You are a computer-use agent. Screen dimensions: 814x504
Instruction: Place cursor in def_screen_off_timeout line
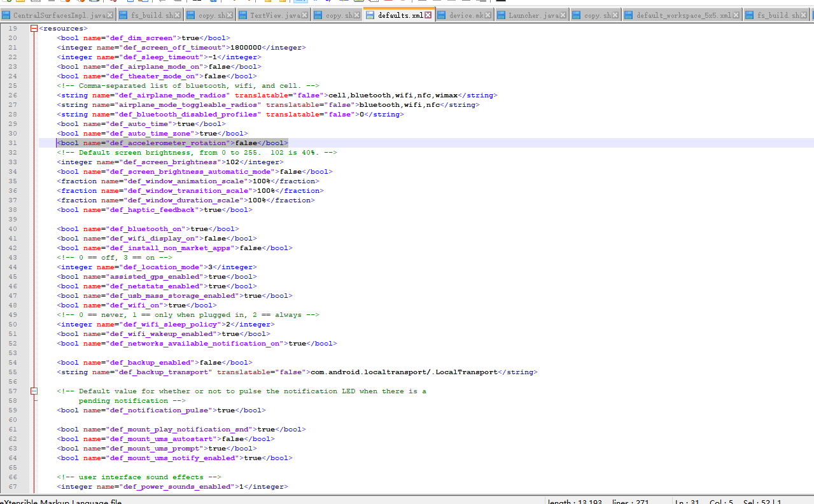point(181,48)
